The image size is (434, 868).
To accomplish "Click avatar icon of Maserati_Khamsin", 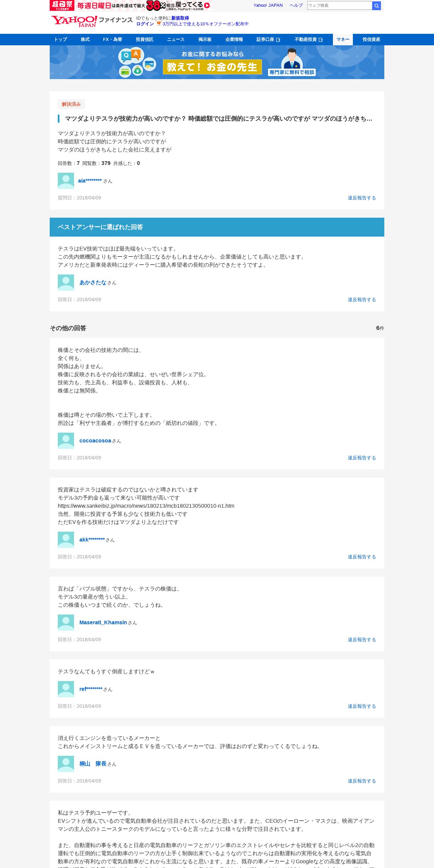I will tap(66, 623).
